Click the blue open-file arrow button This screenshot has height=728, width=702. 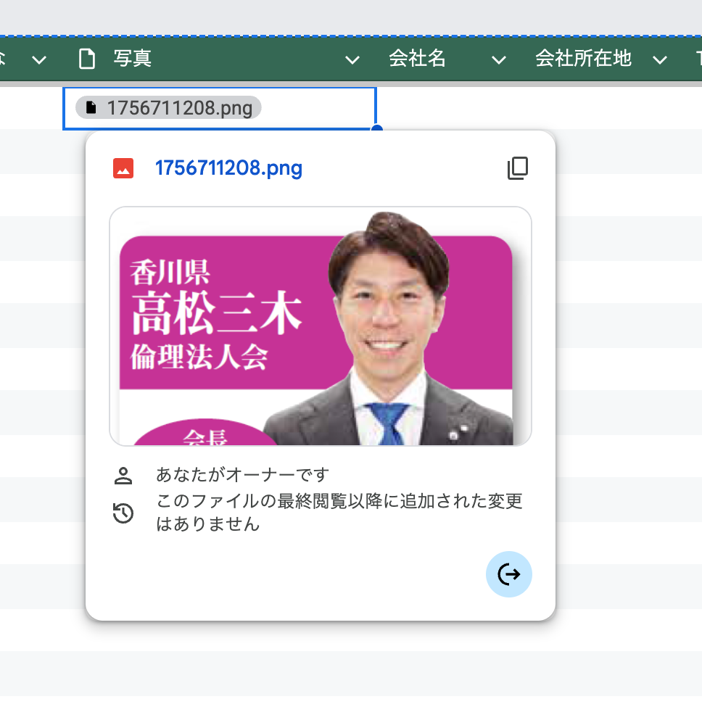(x=509, y=574)
